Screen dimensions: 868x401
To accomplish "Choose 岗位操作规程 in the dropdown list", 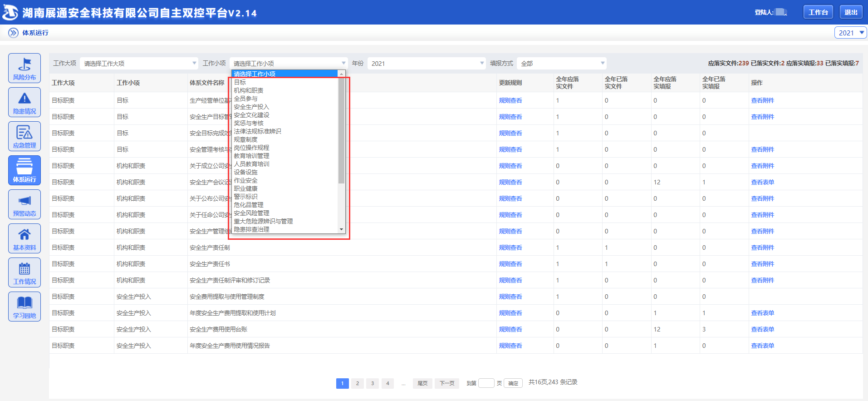I will click(285, 148).
